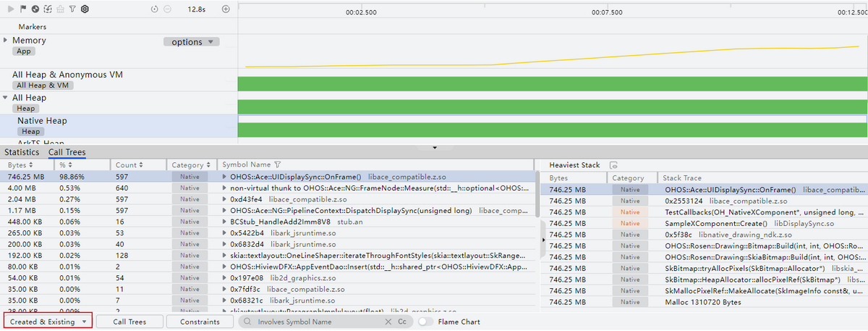Toggle the Flame Chart switch
This screenshot has width=868, height=331.
425,322
